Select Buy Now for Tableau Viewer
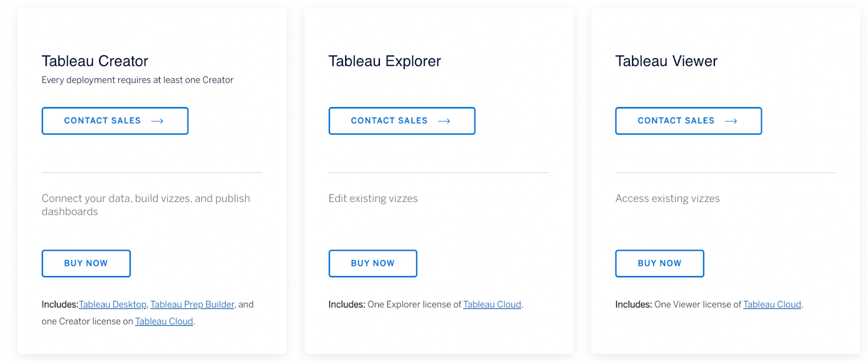Viewport: 868px width, 361px height. 659,263
